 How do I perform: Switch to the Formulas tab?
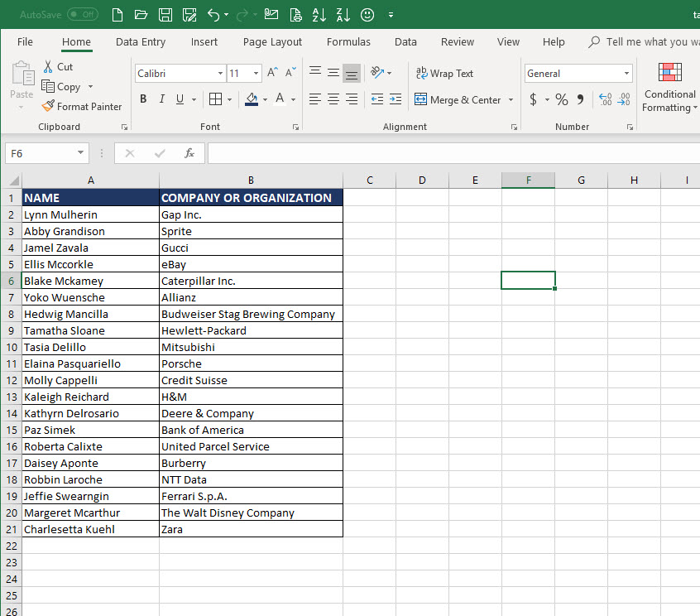point(348,42)
